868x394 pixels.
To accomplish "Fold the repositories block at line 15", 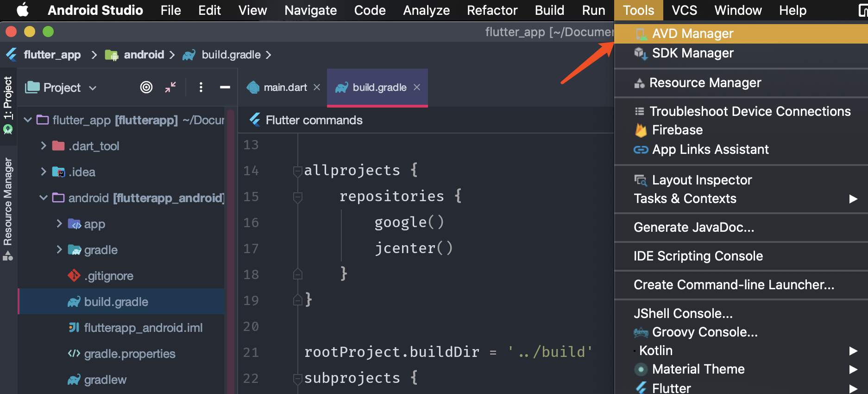I will tap(298, 198).
